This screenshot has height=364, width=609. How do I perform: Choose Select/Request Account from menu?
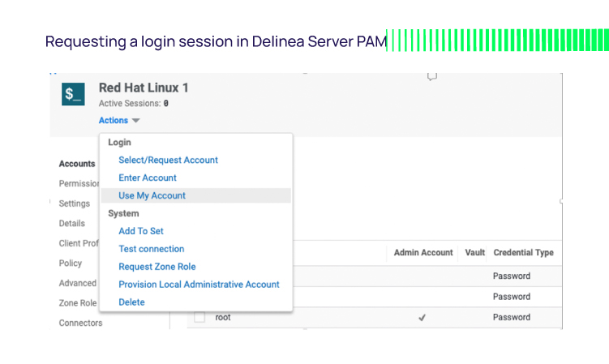point(168,161)
